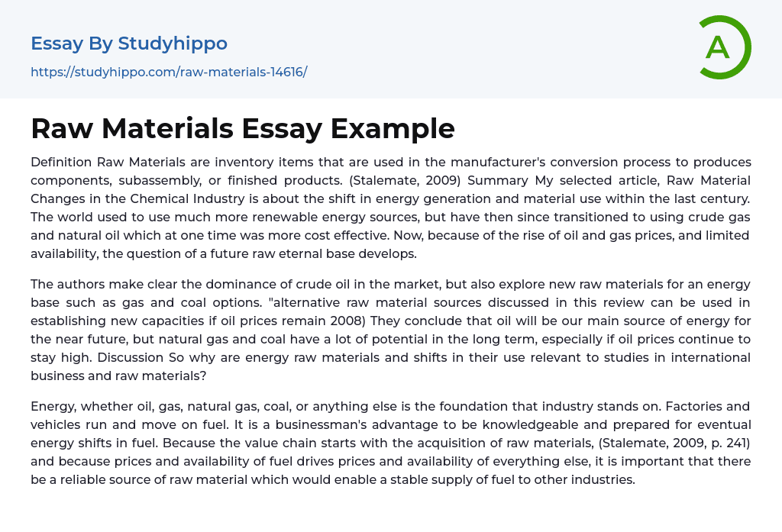Open the studyhippo.com raw-materials URL link
Viewport: 782px width, 532px height.
[169, 73]
